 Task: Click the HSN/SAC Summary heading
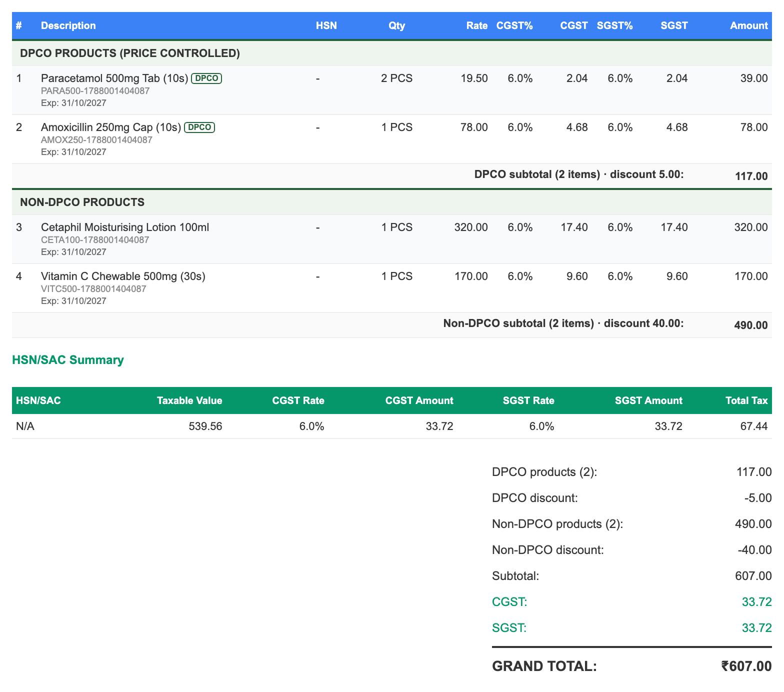(x=68, y=360)
